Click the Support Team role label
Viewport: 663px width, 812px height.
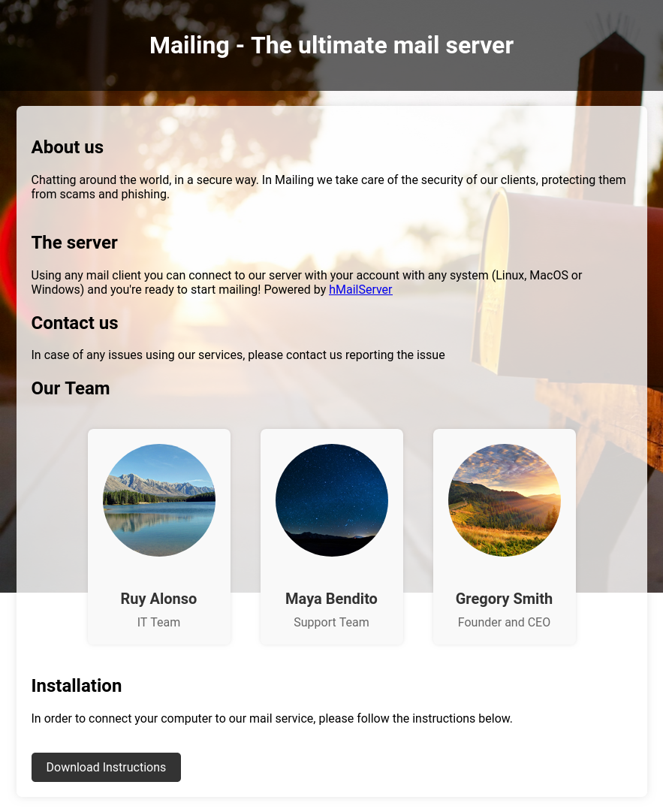tap(331, 622)
